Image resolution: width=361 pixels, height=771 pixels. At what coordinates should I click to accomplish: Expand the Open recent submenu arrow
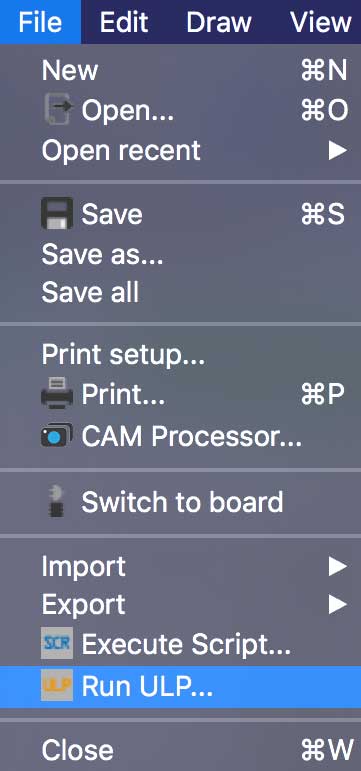coord(338,150)
